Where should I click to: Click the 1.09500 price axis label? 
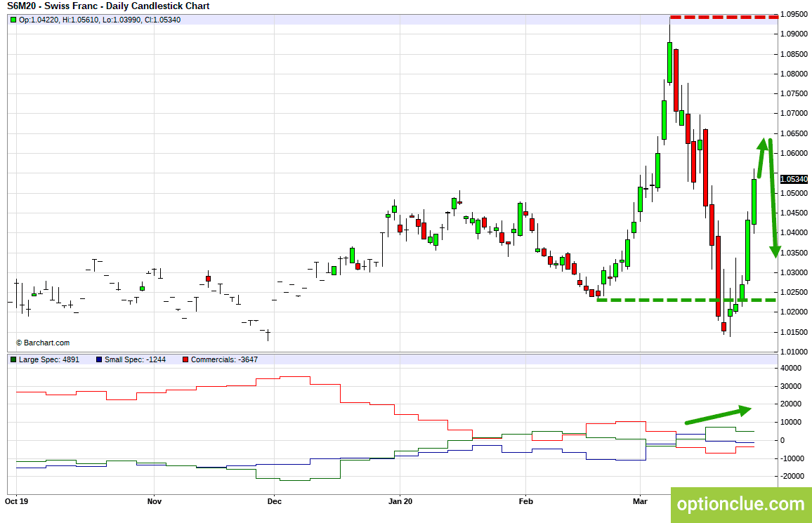[x=794, y=15]
